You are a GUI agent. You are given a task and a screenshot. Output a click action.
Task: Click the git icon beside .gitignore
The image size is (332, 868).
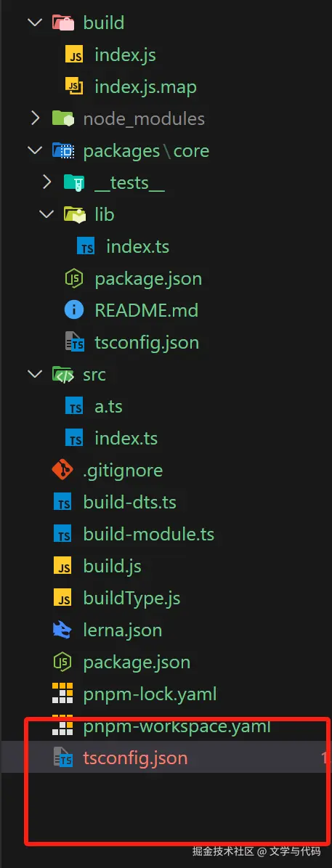click(62, 470)
